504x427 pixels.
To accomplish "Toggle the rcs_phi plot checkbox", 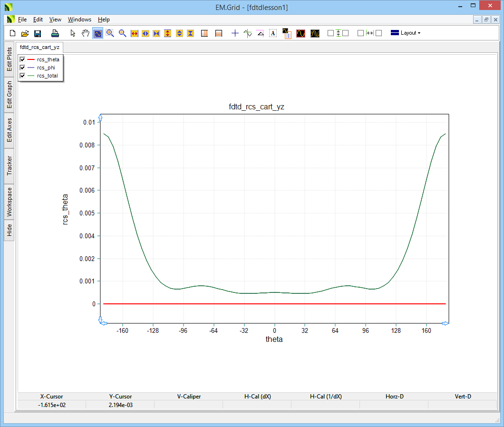I will (22, 68).
